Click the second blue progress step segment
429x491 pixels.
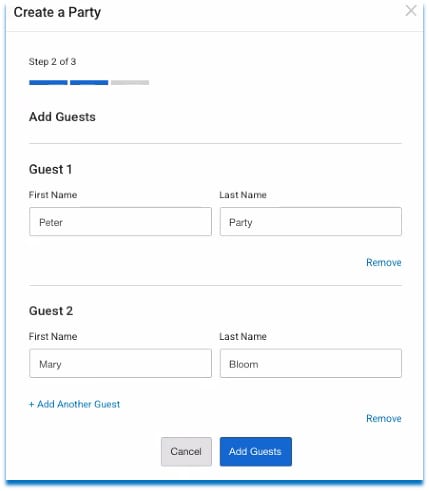point(89,82)
